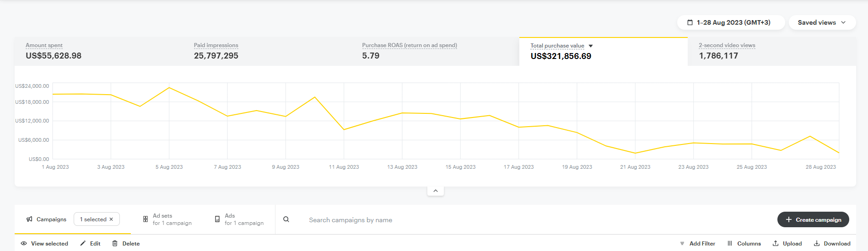Viewport: 868px width, 251px height.
Task: Click the Ad sets grid icon
Action: (x=146, y=219)
